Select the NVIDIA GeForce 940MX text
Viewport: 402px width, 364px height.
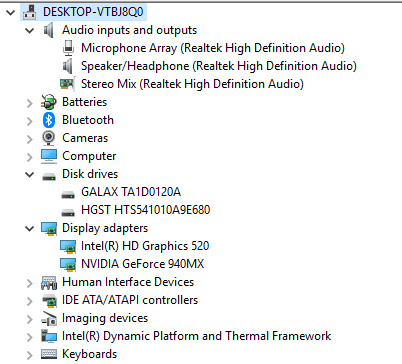(x=142, y=264)
